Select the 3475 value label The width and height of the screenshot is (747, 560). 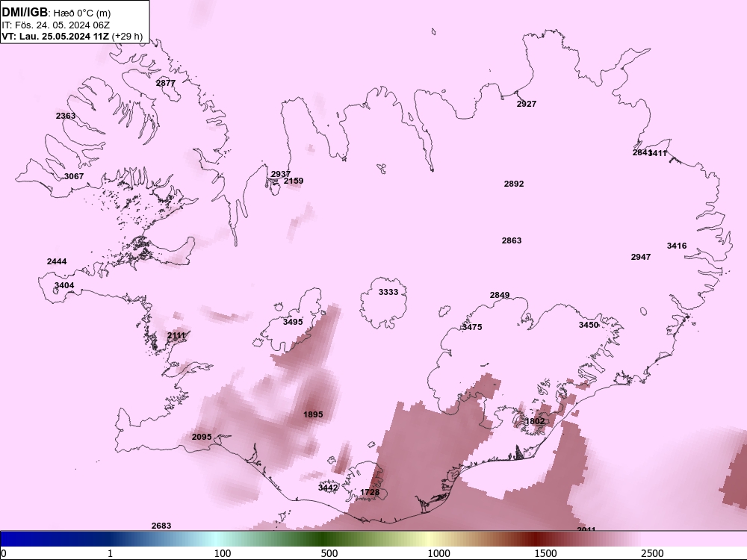(472, 327)
